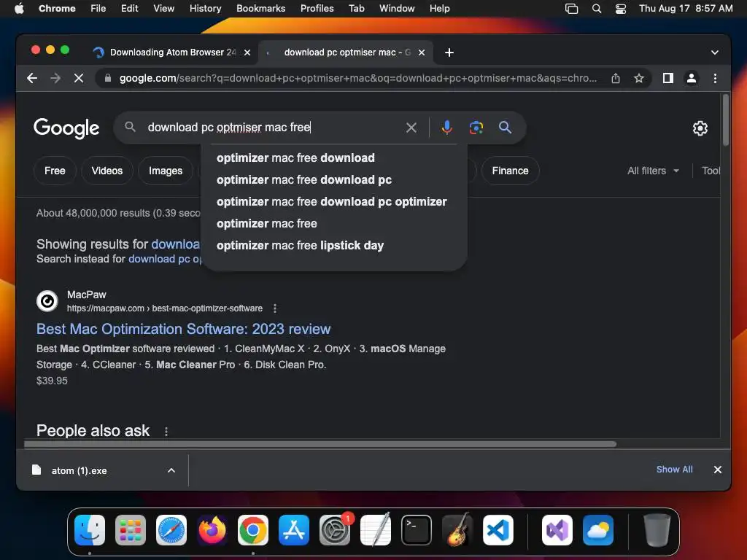
Task: Open Best Mac Optimization Software link
Action: tap(183, 329)
